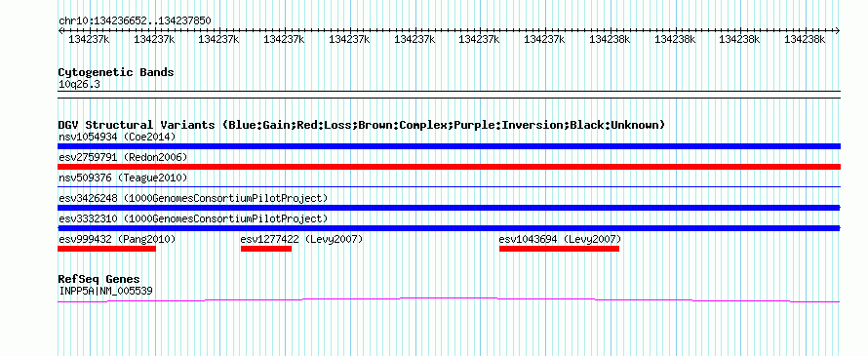868x356 pixels.
Task: Click the last 134238k ruler tick label
Action: pyautogui.click(x=805, y=39)
